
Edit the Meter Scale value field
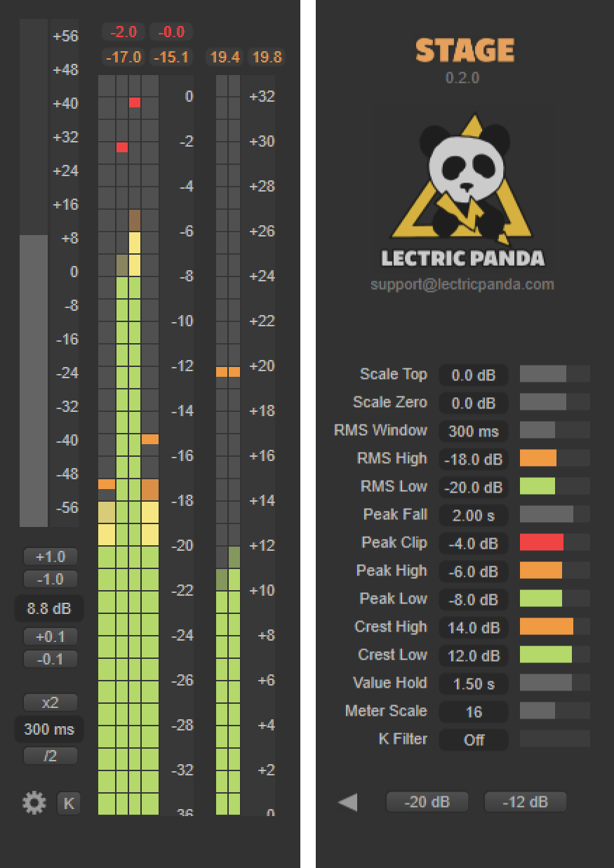[x=474, y=712]
